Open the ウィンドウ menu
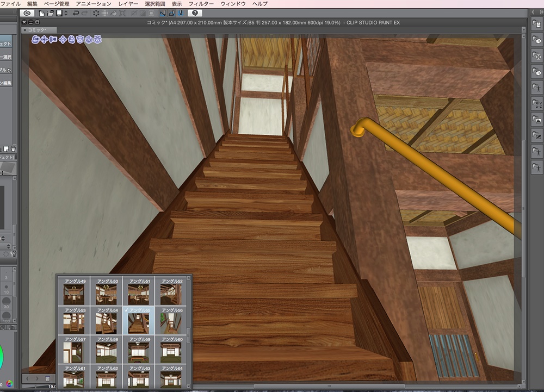The width and height of the screenshot is (544, 392). pos(233,4)
